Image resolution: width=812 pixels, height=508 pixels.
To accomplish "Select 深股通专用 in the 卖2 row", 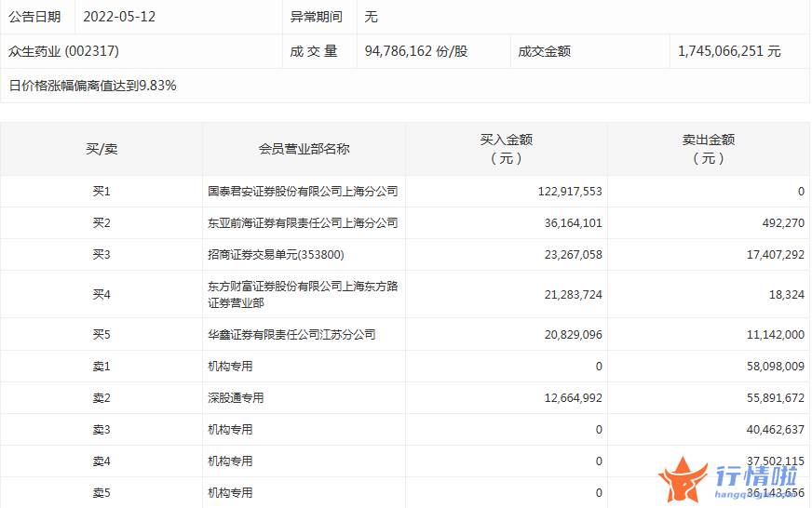I will (236, 398).
